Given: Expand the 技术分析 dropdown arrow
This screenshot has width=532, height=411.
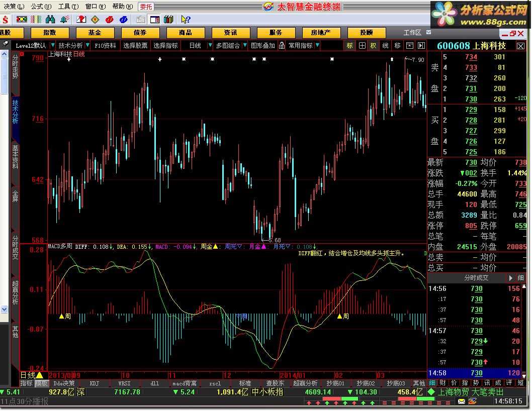Looking at the screenshot, I should [87, 45].
